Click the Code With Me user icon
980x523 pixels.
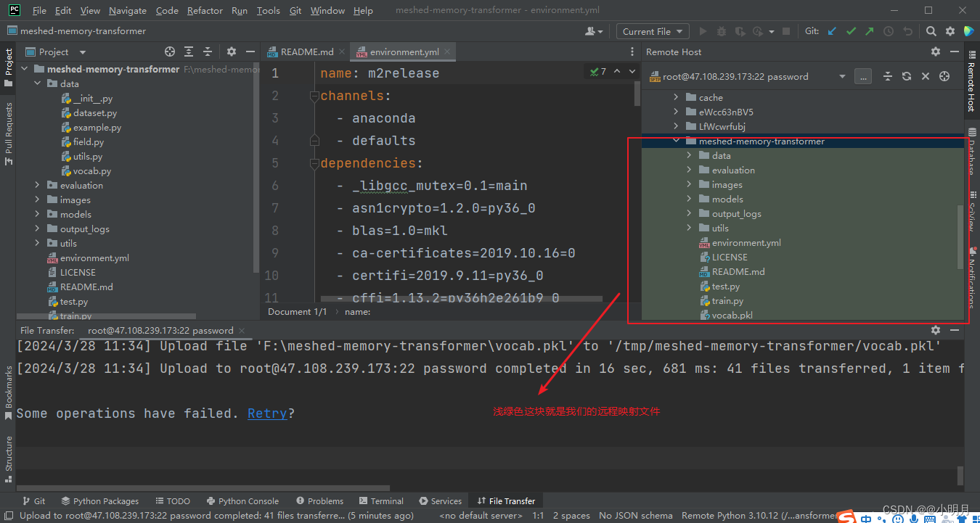[x=594, y=31]
